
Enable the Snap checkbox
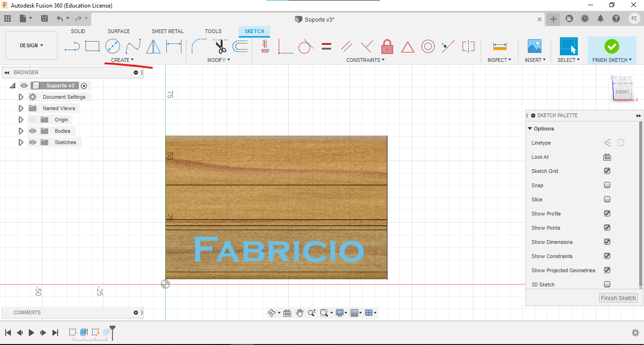click(x=607, y=185)
